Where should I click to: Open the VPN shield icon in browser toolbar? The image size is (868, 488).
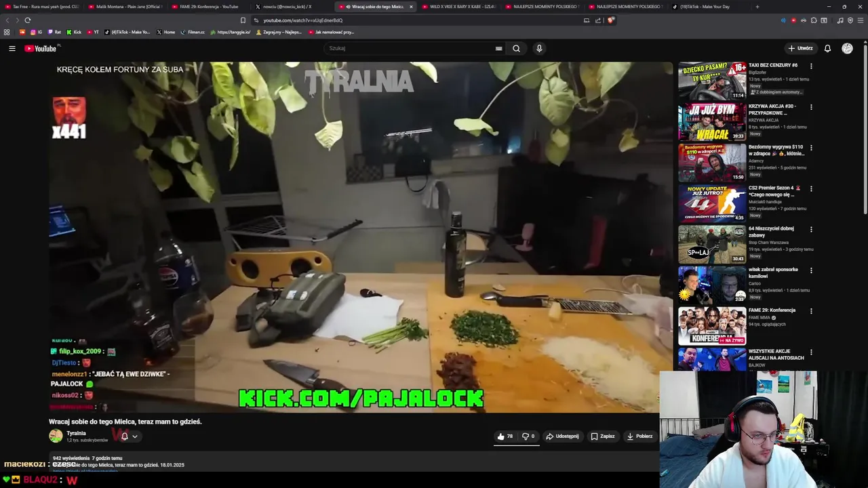(x=850, y=20)
